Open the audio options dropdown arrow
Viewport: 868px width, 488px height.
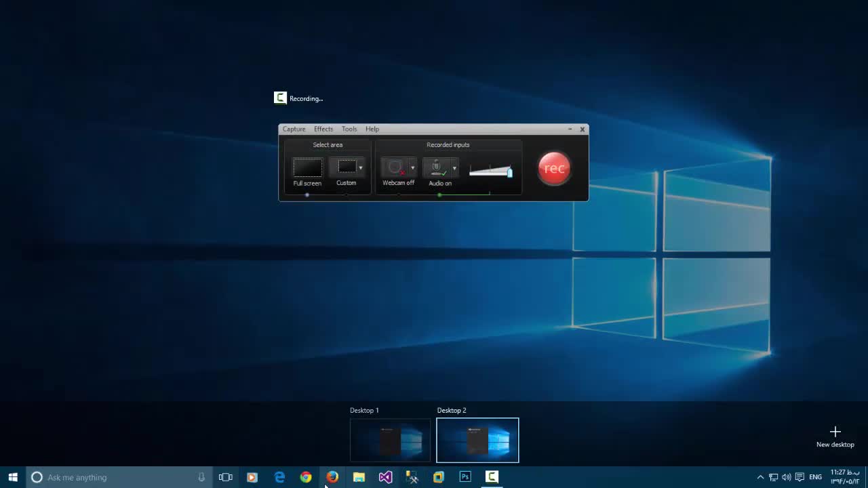click(454, 167)
